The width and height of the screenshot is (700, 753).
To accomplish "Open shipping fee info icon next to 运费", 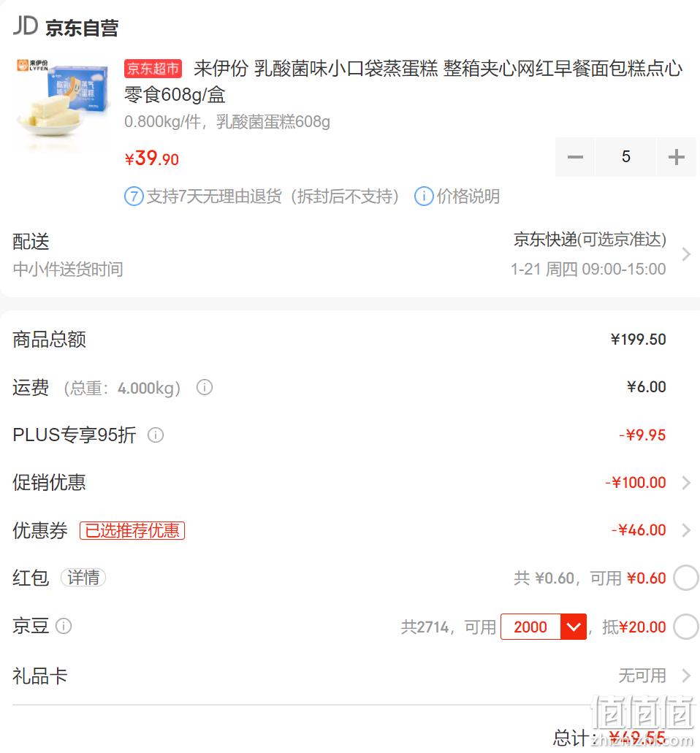I will tap(204, 387).
